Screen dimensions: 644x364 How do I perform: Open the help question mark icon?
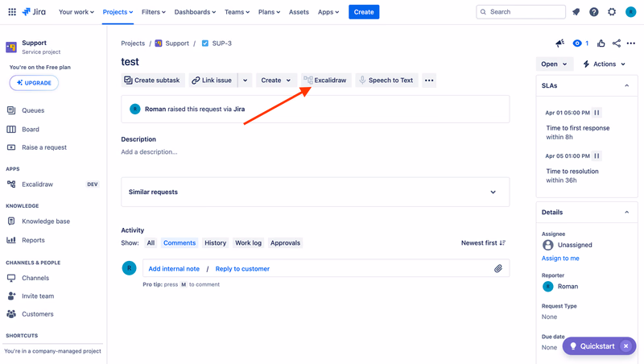coord(594,12)
